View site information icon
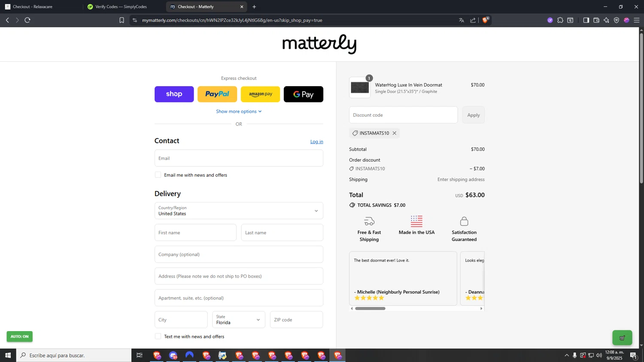 tap(135, 20)
